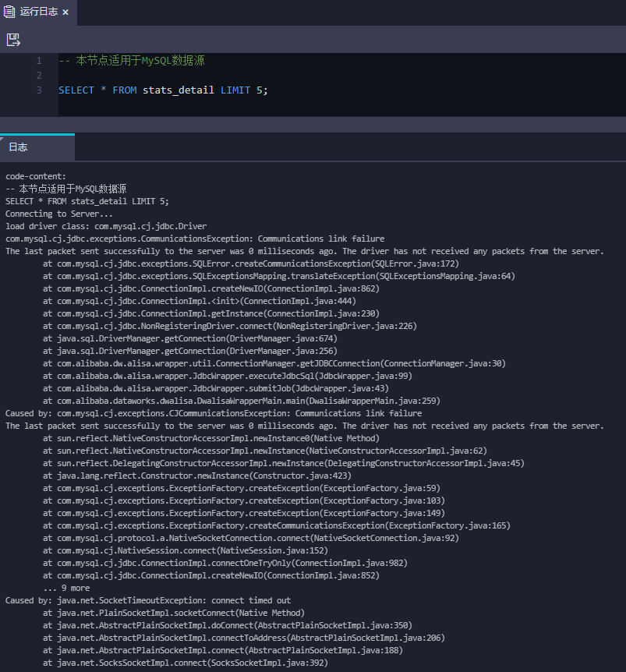Image resolution: width=626 pixels, height=672 pixels.
Task: Click the log document icon on 运行日志 tab
Action: (x=9, y=12)
